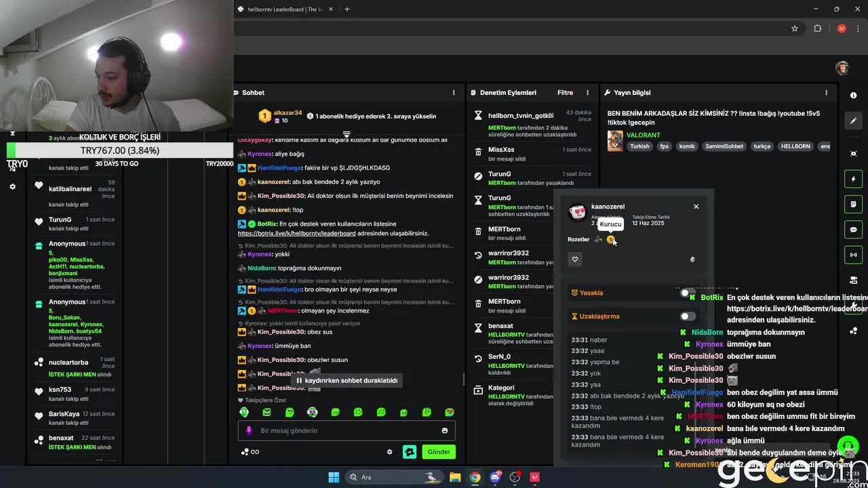
Task: Click the komik stream tag
Action: (687, 146)
